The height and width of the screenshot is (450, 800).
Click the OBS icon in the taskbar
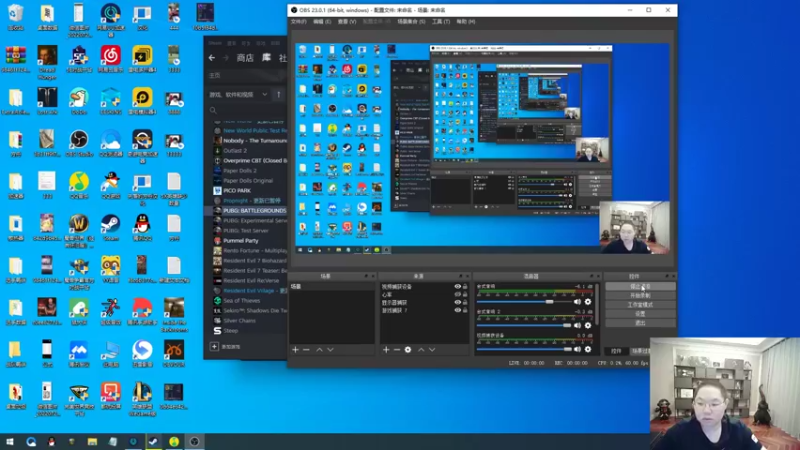tap(194, 441)
